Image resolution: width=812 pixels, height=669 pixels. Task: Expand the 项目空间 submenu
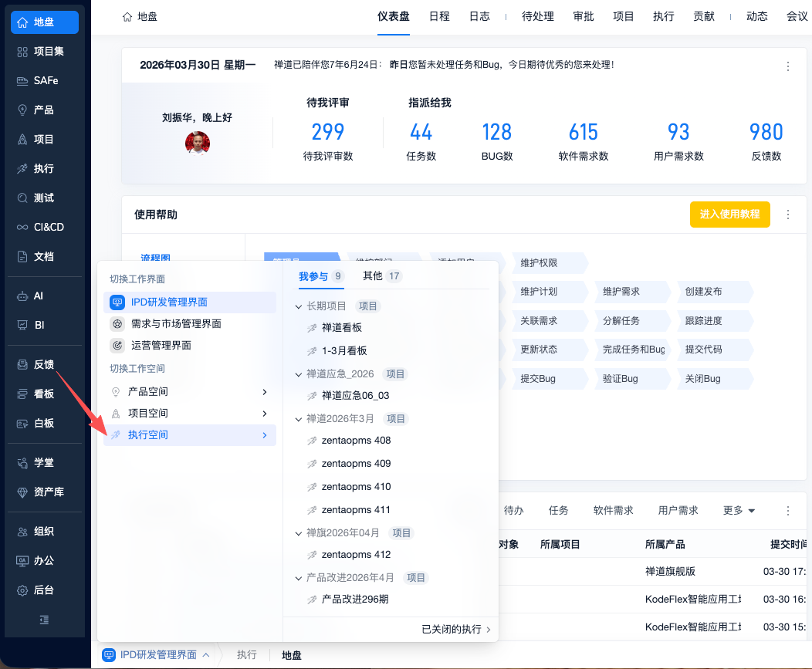(190, 414)
